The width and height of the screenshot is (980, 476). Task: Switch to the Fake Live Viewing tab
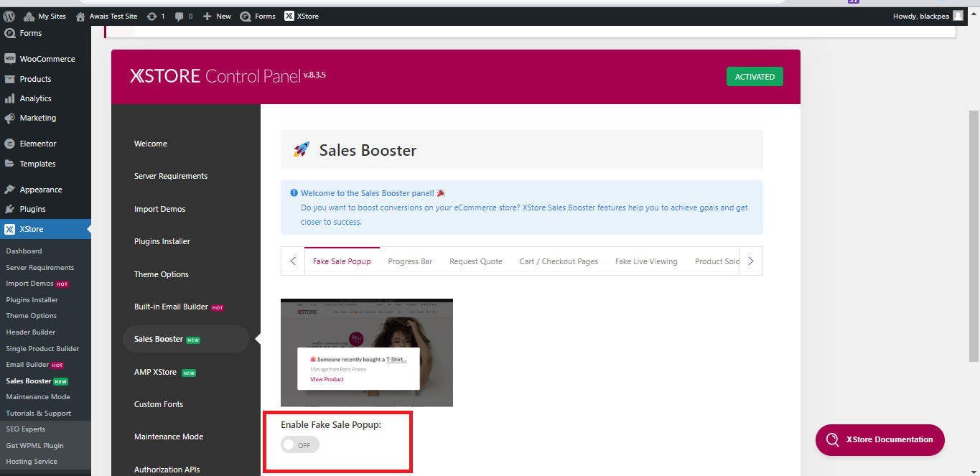pyautogui.click(x=646, y=261)
